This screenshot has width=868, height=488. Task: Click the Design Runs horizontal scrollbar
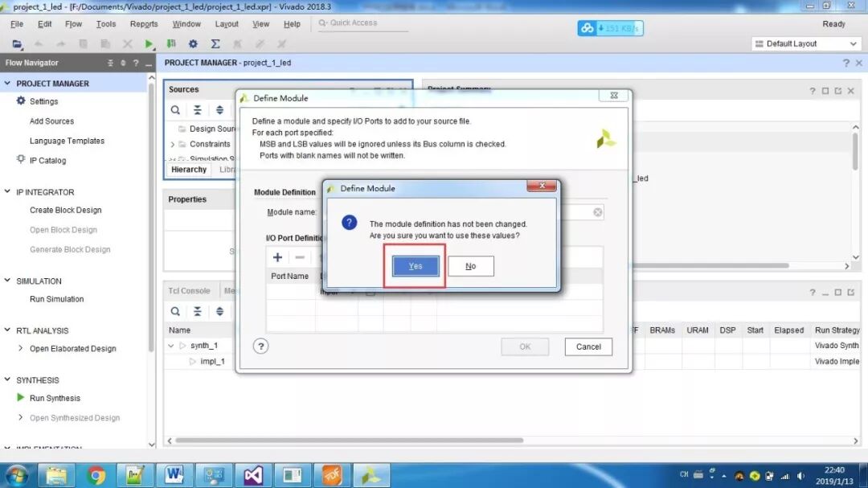pyautogui.click(x=349, y=441)
